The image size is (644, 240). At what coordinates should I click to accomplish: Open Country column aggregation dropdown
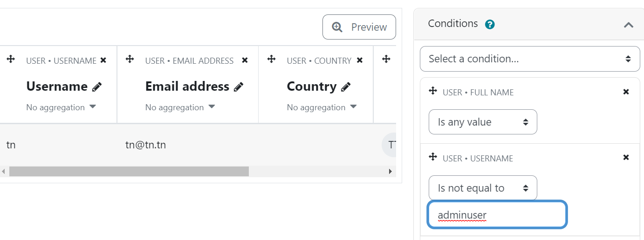pyautogui.click(x=322, y=107)
